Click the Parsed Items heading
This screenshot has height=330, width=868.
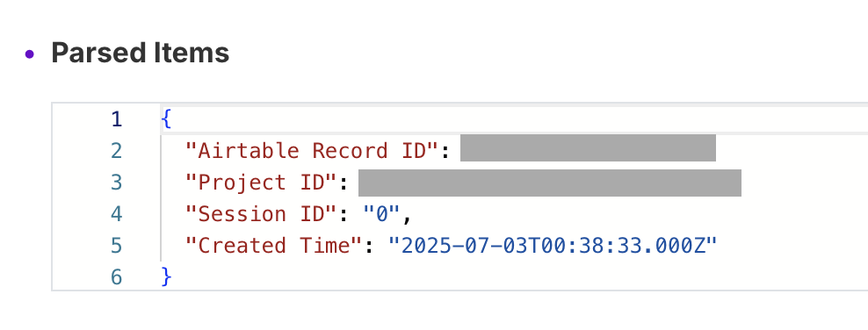140,53
